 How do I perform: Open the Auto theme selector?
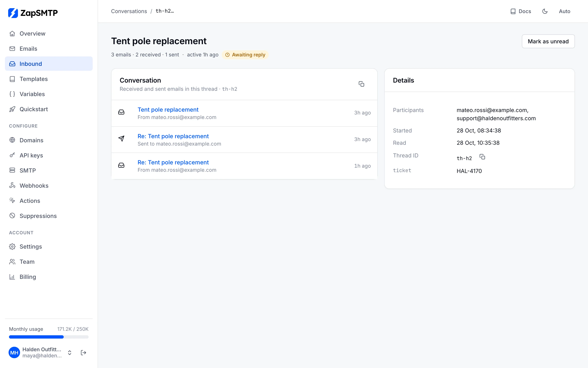click(x=565, y=11)
